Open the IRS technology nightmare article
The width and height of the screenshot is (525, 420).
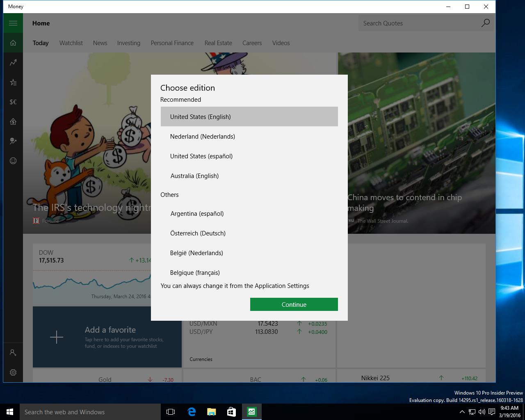click(x=87, y=143)
